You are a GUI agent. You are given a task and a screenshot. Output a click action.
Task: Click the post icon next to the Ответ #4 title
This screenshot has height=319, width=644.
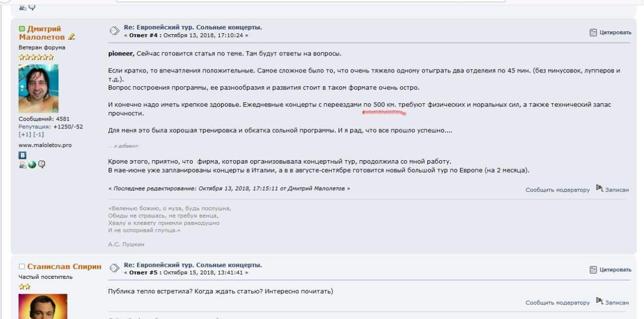click(x=114, y=31)
